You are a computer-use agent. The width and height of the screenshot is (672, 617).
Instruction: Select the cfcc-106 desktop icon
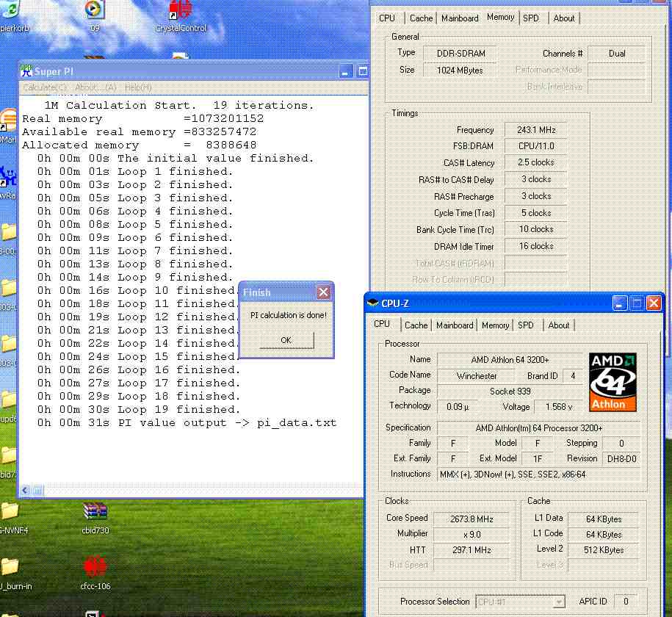pos(95,573)
